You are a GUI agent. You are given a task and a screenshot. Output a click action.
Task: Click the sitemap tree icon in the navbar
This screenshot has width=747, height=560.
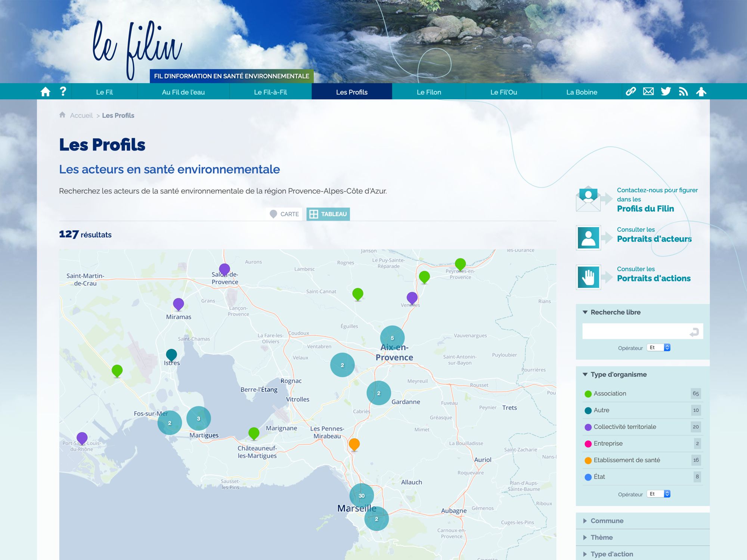coord(701,91)
